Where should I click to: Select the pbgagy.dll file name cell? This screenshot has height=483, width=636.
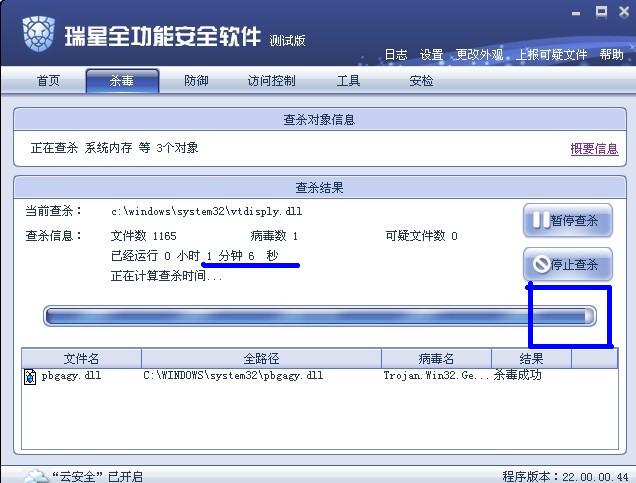coord(71,376)
